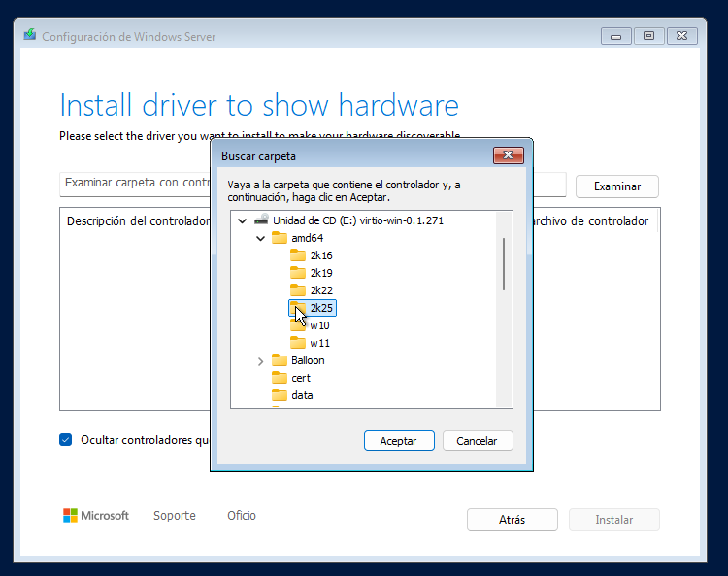Open the Oficio link
Viewport: 728px width, 576px height.
pyautogui.click(x=242, y=516)
